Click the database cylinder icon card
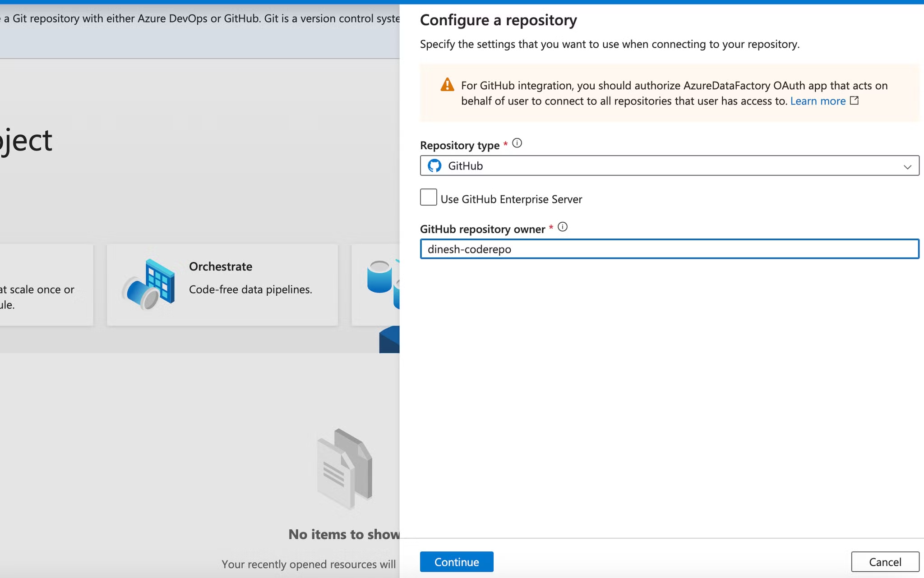Screen dimensions: 924x578 (x=375, y=284)
